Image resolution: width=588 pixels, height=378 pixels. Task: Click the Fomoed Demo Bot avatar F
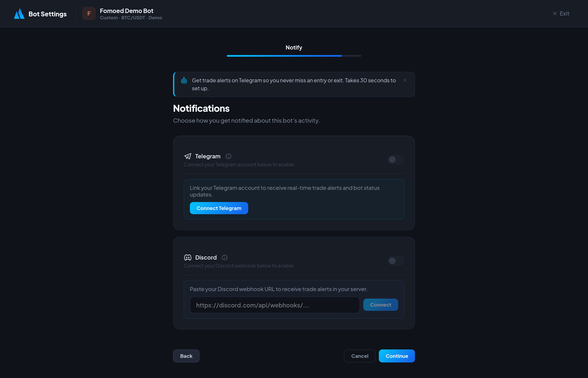coord(89,13)
